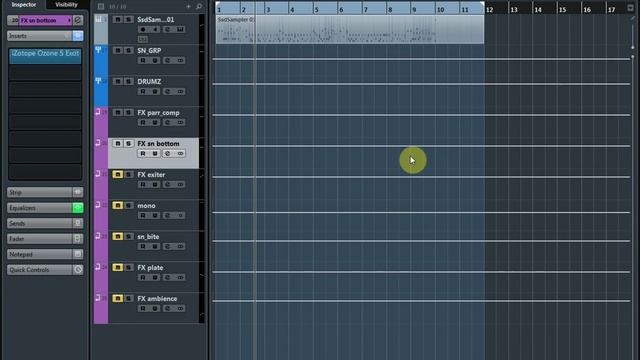This screenshot has width=640, height=360.
Task: Open Edit Instrument keyboard icon on SsdSam...01
Action: pos(180,29)
